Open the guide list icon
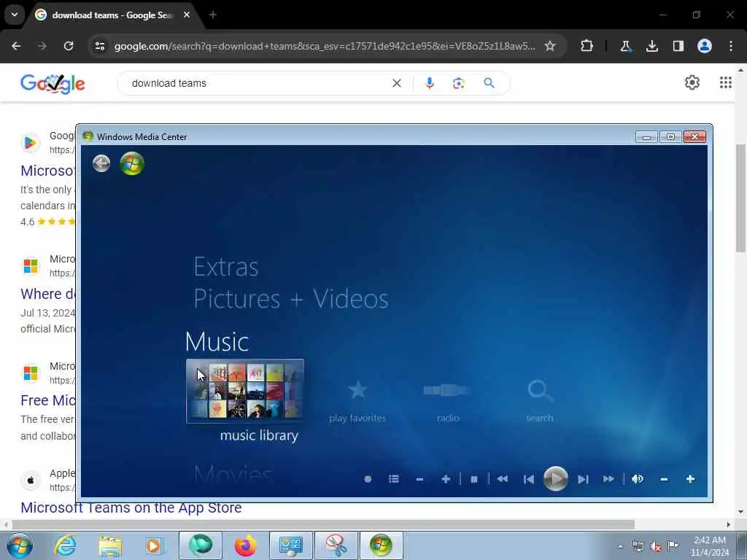Viewport: 747px width, 560px height. pos(393,479)
